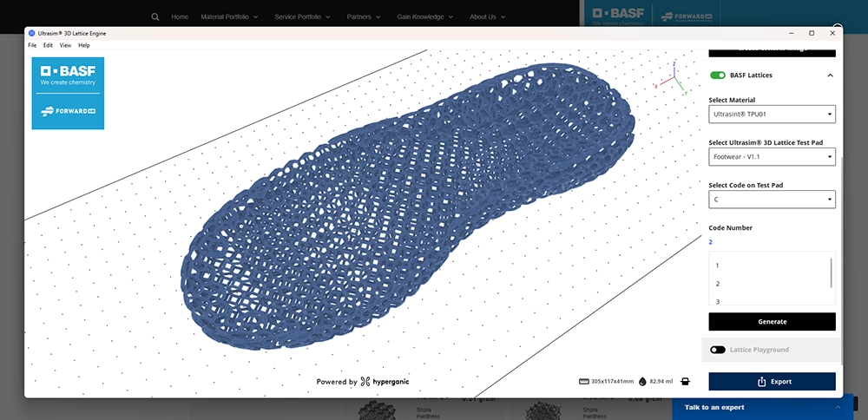Click the Ultrasim app icon in the title bar
The width and height of the screenshot is (868, 420).
31,33
